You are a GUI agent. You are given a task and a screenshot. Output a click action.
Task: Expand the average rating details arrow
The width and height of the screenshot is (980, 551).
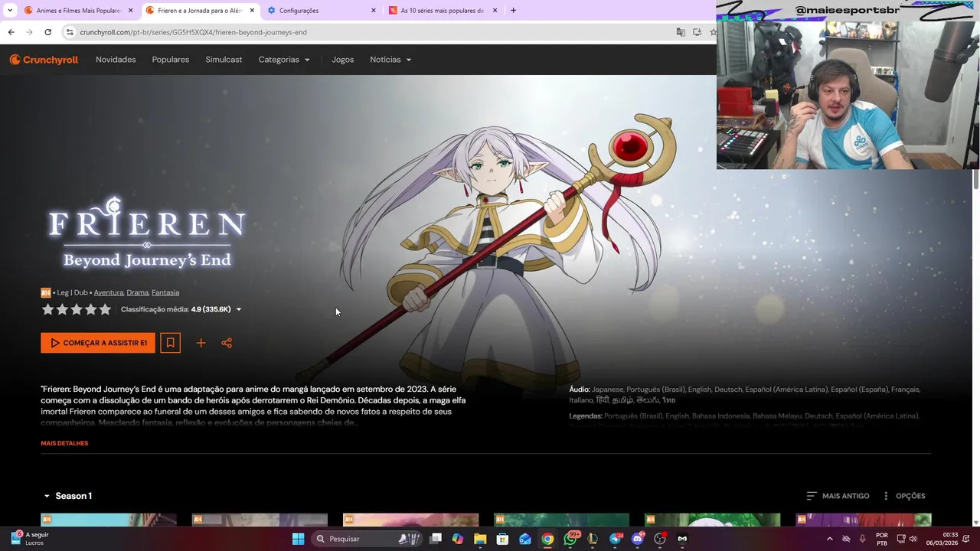coord(238,309)
